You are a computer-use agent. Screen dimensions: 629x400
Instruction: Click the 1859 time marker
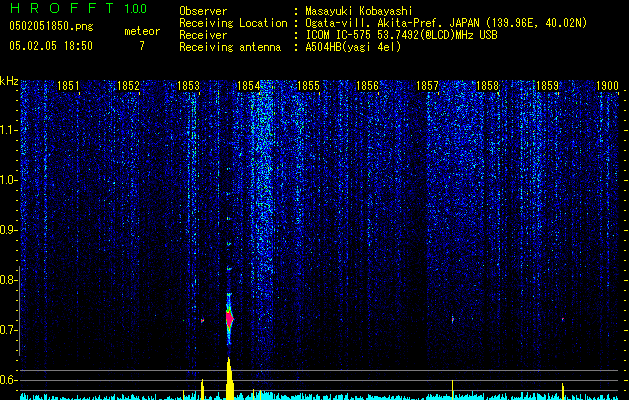[x=547, y=86]
